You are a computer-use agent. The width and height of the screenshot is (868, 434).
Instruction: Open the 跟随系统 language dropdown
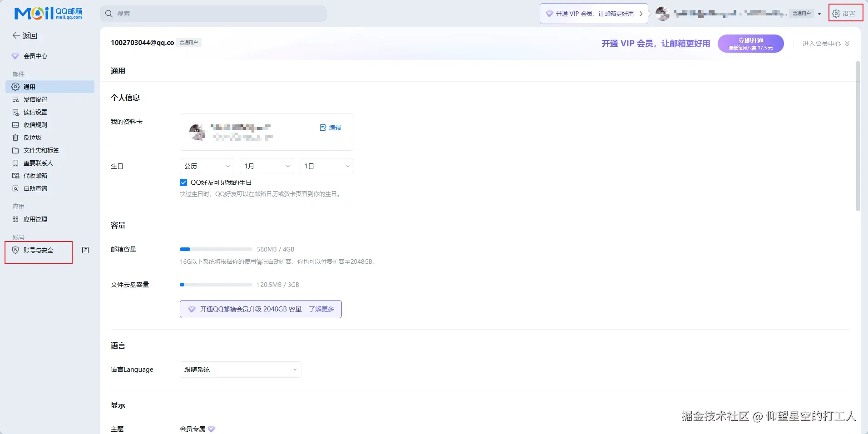[x=241, y=370]
